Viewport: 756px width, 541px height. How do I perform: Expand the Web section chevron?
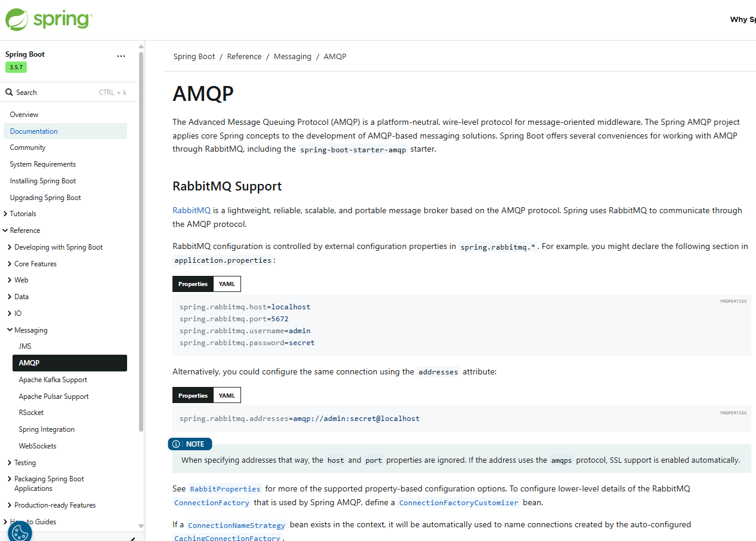point(10,280)
